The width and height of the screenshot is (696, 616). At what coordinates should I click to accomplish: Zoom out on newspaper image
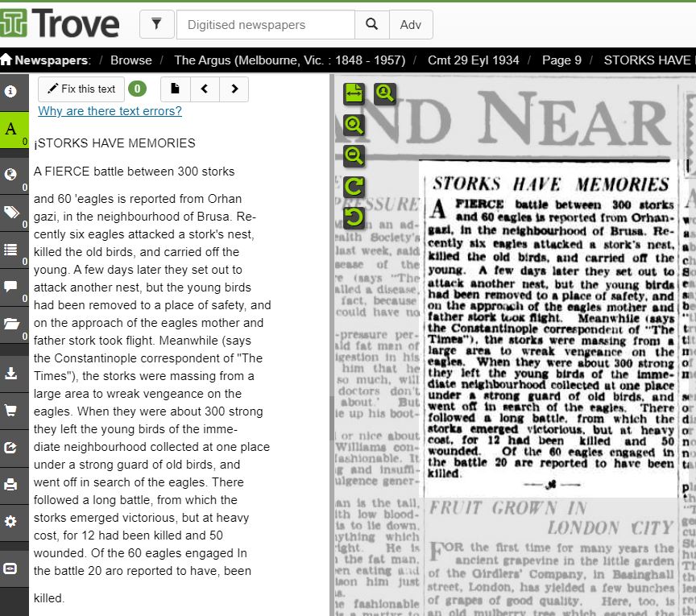(354, 155)
